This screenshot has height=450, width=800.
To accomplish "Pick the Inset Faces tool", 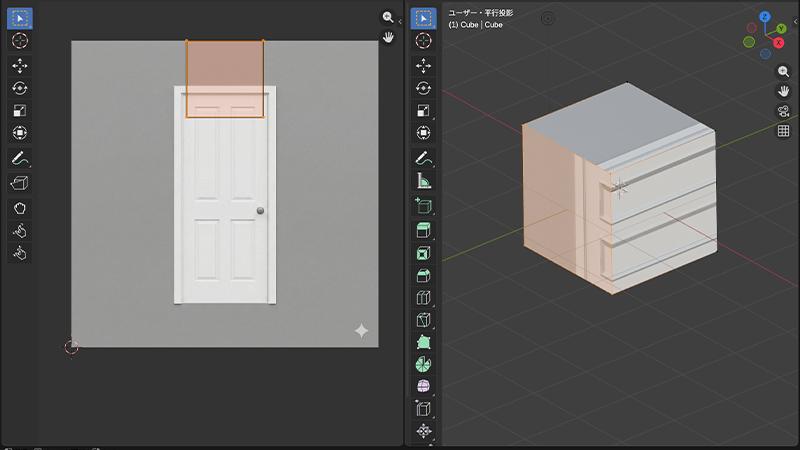I will pyautogui.click(x=423, y=252).
